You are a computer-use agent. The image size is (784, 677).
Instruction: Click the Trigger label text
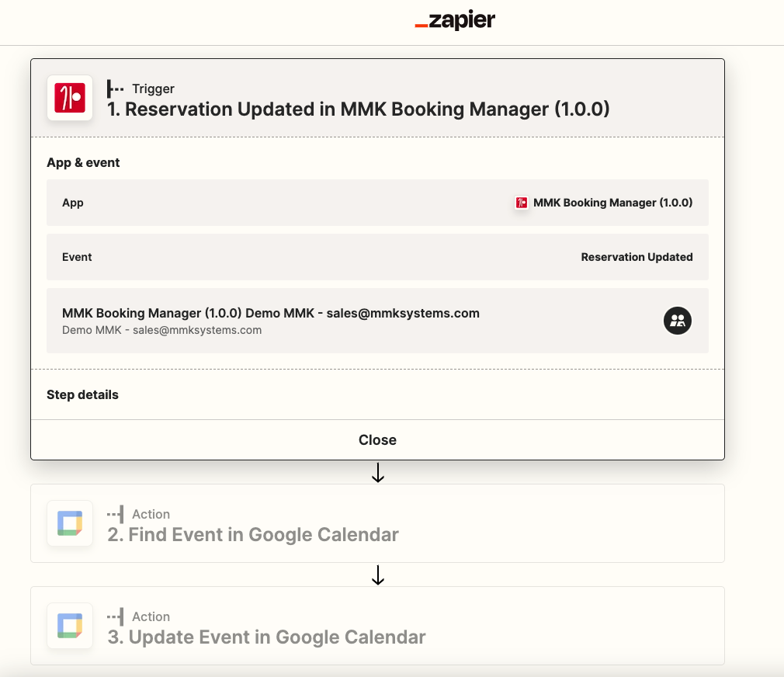point(153,89)
